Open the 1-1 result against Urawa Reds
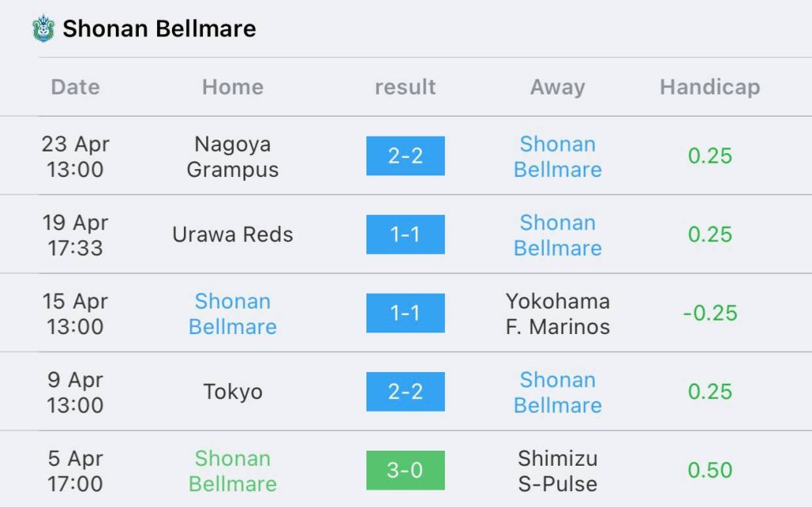812x507 pixels. tap(405, 234)
